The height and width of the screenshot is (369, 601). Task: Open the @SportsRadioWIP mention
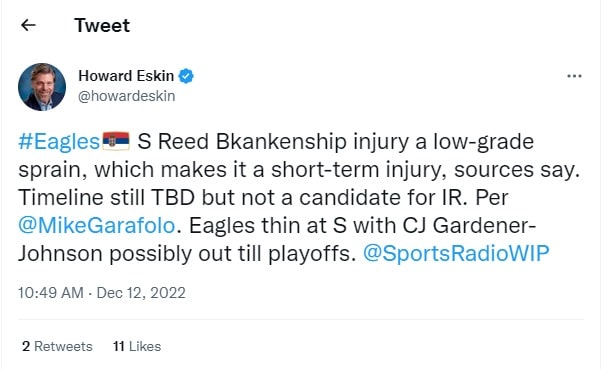point(456,253)
